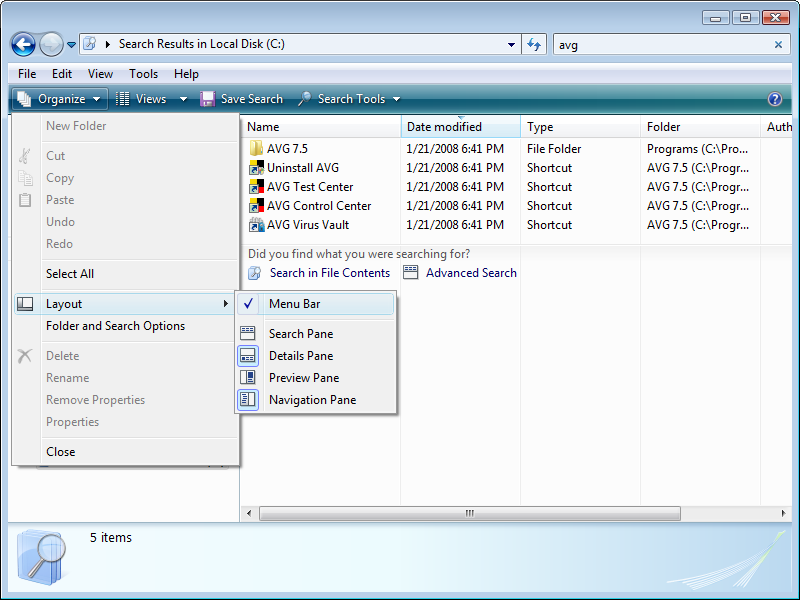Click the Save Search button
800x600 pixels.
241,99
